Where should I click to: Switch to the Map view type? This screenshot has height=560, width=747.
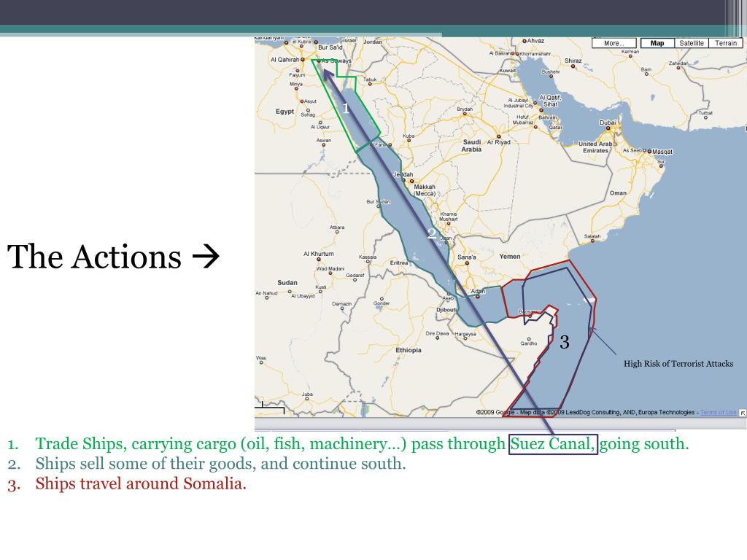[x=657, y=43]
